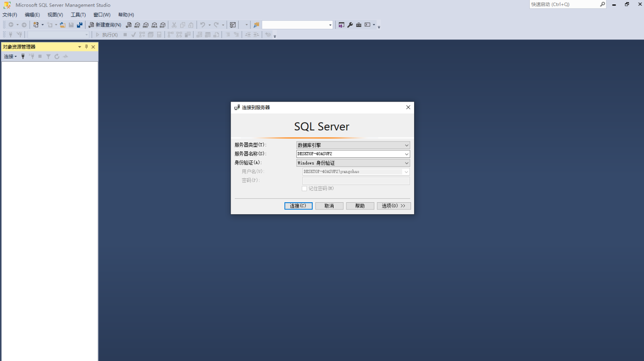Click the Refresh icon in Object Explorer
The width and height of the screenshot is (644, 361).
(x=57, y=56)
